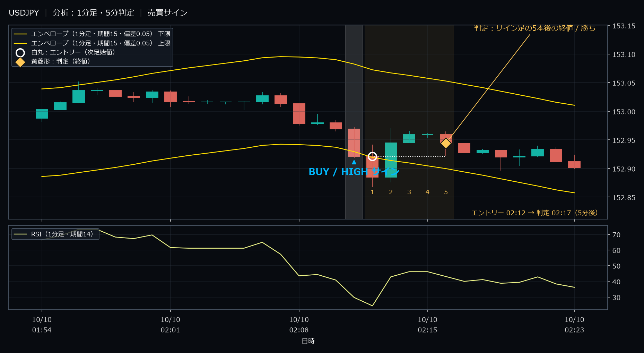Click RSI axis label '50'
This screenshot has height=353, width=644.
[x=616, y=266]
